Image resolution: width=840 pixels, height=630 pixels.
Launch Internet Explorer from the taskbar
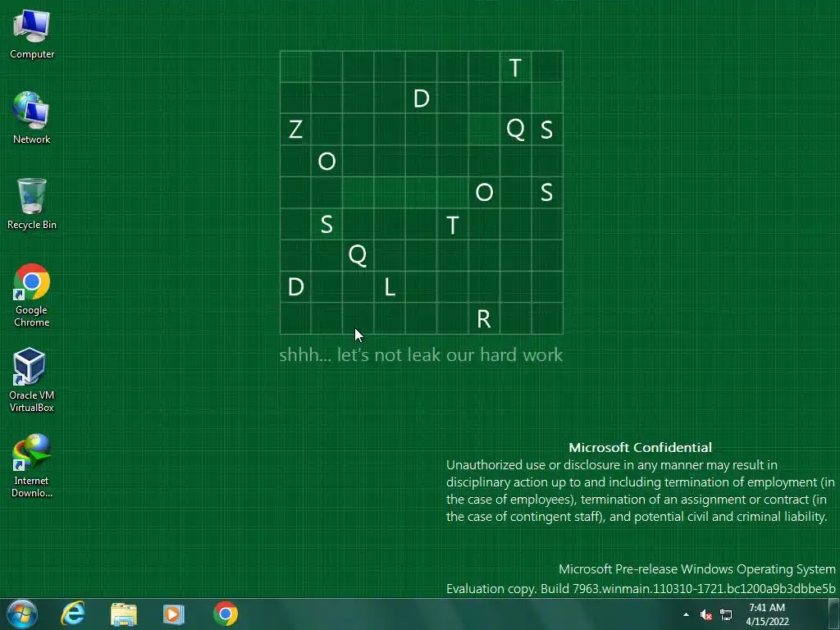point(73,614)
